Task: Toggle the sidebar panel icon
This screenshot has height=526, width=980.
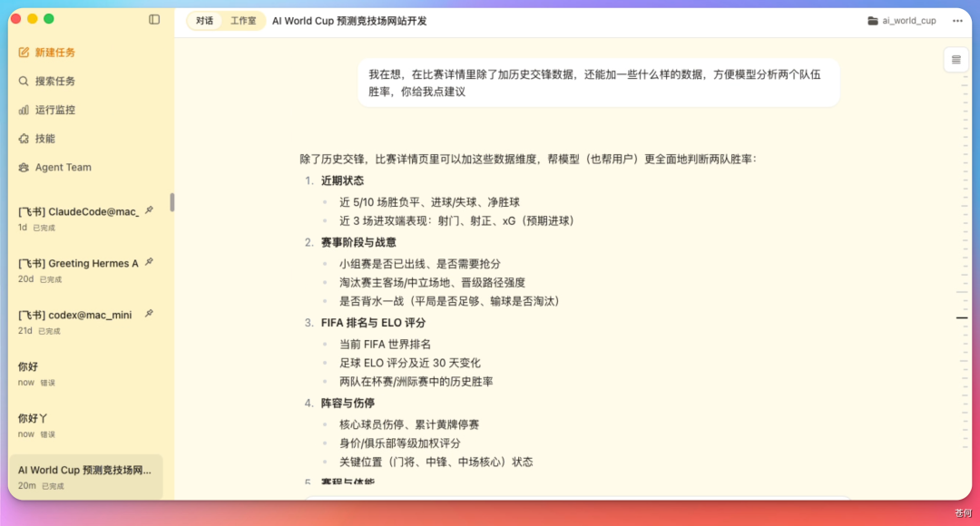Action: pos(154,19)
